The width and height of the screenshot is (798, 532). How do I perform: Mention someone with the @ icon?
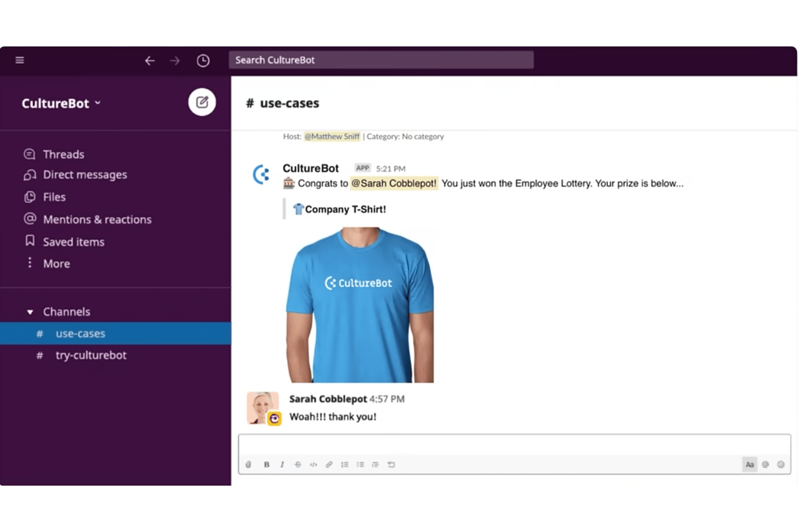coord(765,465)
